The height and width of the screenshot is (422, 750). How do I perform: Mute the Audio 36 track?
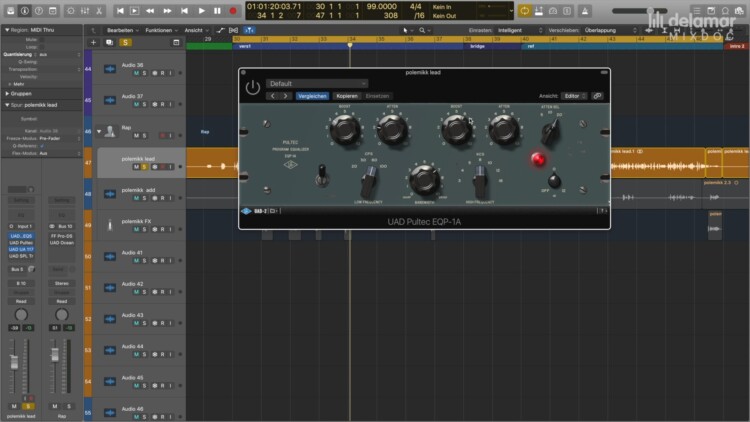pos(136,73)
